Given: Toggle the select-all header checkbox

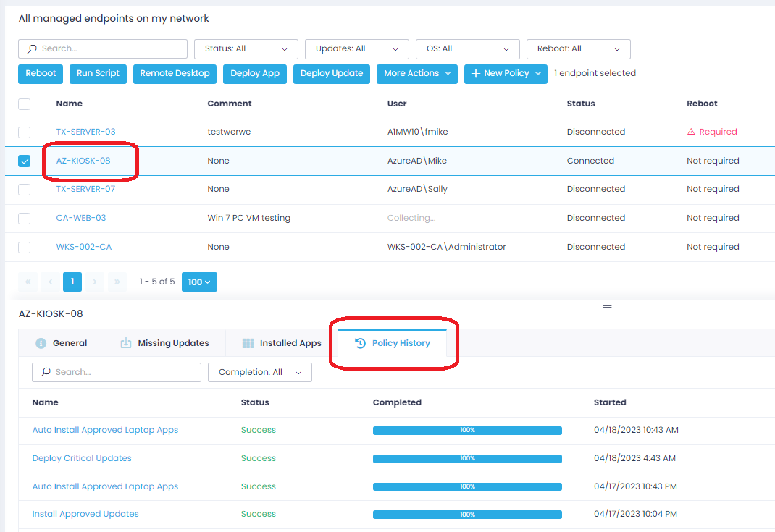Looking at the screenshot, I should click(x=25, y=104).
